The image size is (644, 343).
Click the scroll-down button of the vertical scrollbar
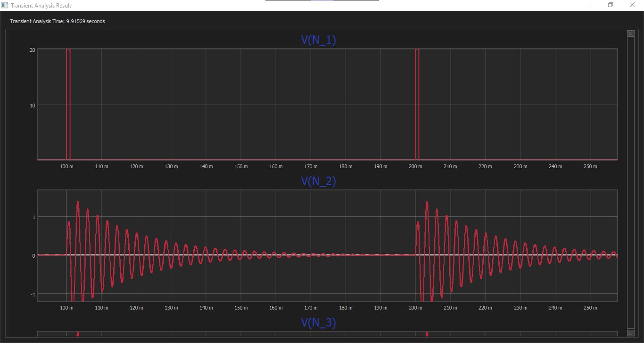pos(631,333)
